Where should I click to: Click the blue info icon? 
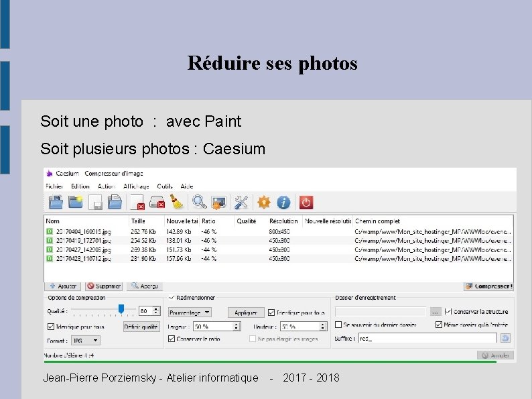pyautogui.click(x=283, y=203)
